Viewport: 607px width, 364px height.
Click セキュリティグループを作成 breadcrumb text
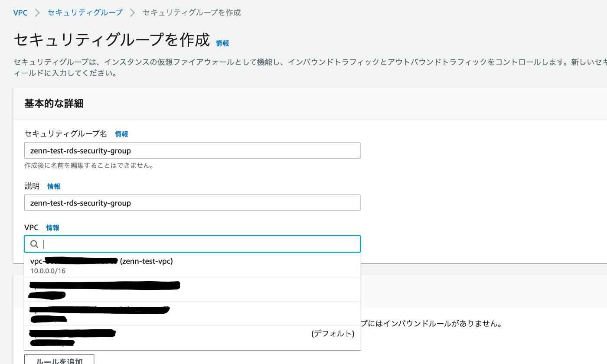coord(192,13)
